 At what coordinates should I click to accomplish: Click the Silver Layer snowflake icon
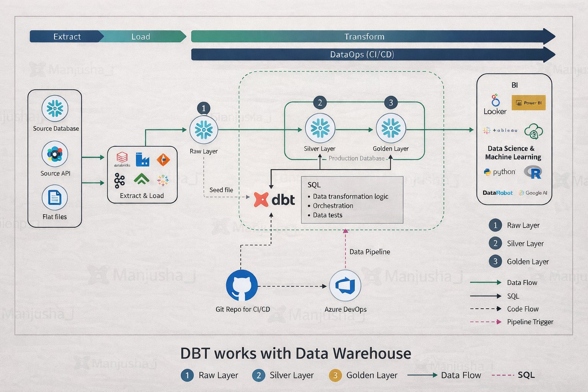point(320,128)
